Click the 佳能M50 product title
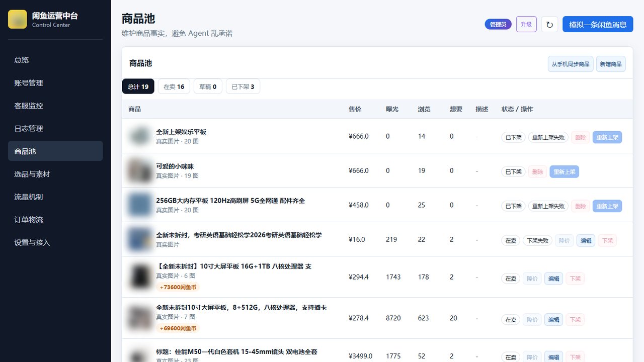The height and width of the screenshot is (362, 644). coord(236,352)
